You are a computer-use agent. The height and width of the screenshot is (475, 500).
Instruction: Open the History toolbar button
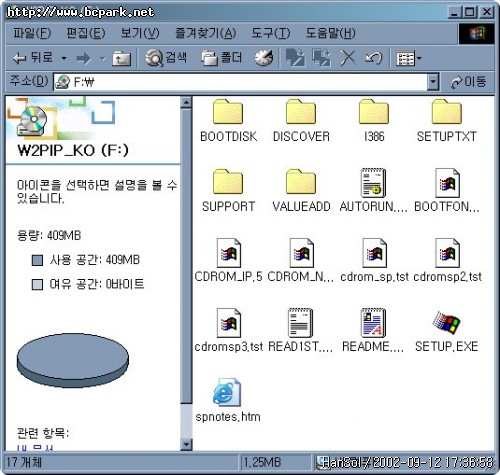[264, 58]
